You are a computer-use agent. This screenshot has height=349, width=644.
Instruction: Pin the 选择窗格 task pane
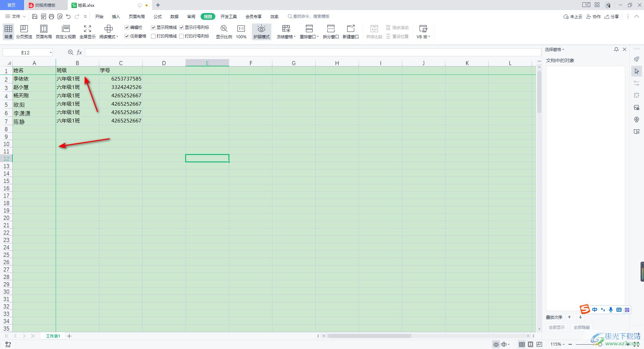point(616,49)
